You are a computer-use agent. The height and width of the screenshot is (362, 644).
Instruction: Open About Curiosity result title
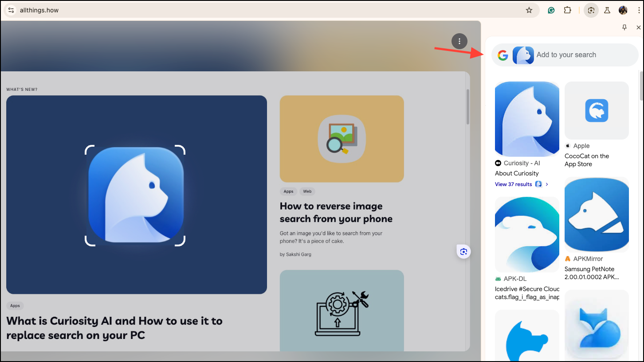(x=517, y=173)
